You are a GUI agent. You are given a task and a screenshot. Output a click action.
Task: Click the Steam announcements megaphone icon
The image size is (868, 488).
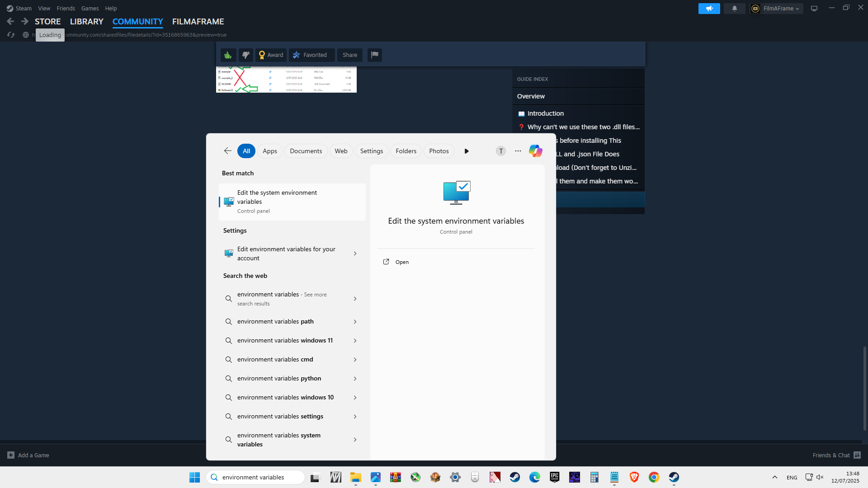709,9
